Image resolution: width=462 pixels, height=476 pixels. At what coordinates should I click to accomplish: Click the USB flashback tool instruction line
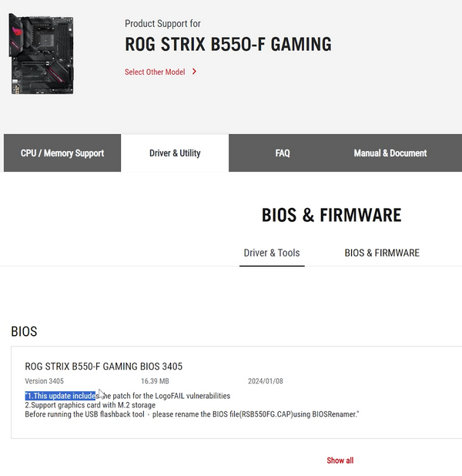click(192, 414)
